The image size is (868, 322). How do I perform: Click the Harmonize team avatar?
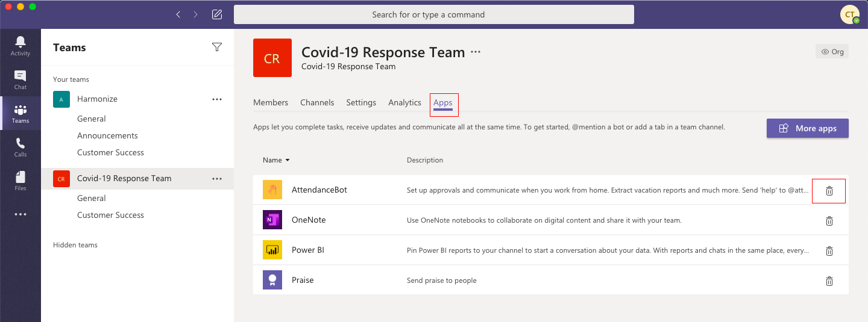[x=61, y=99]
